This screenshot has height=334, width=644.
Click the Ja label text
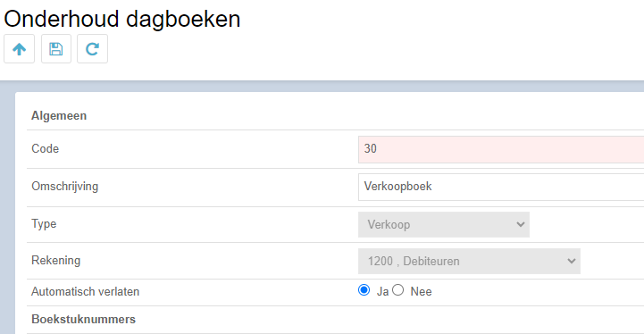[382, 292]
